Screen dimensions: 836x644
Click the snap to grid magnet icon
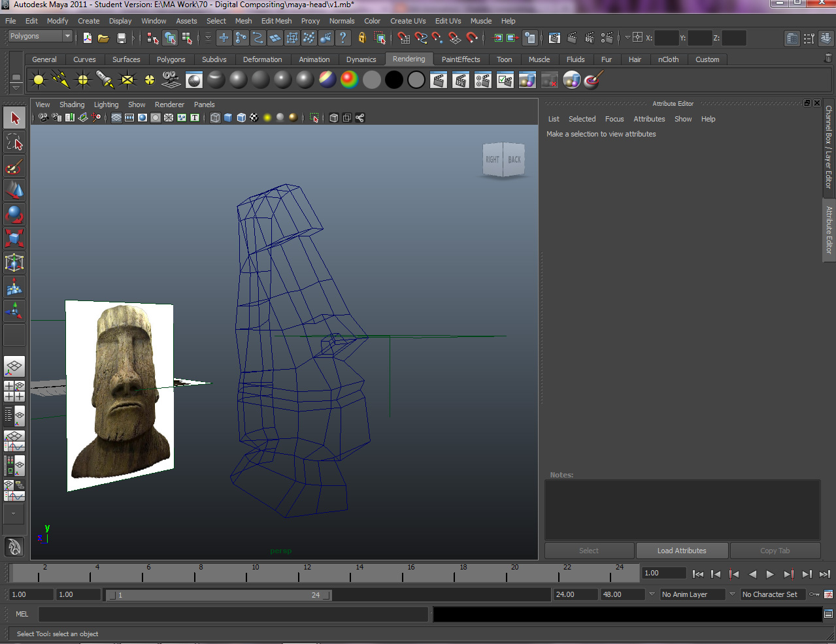coord(403,38)
